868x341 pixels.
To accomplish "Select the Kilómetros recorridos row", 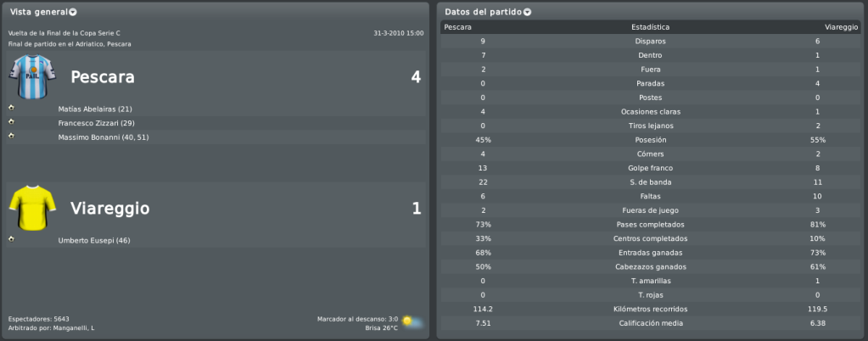I will coord(651,309).
